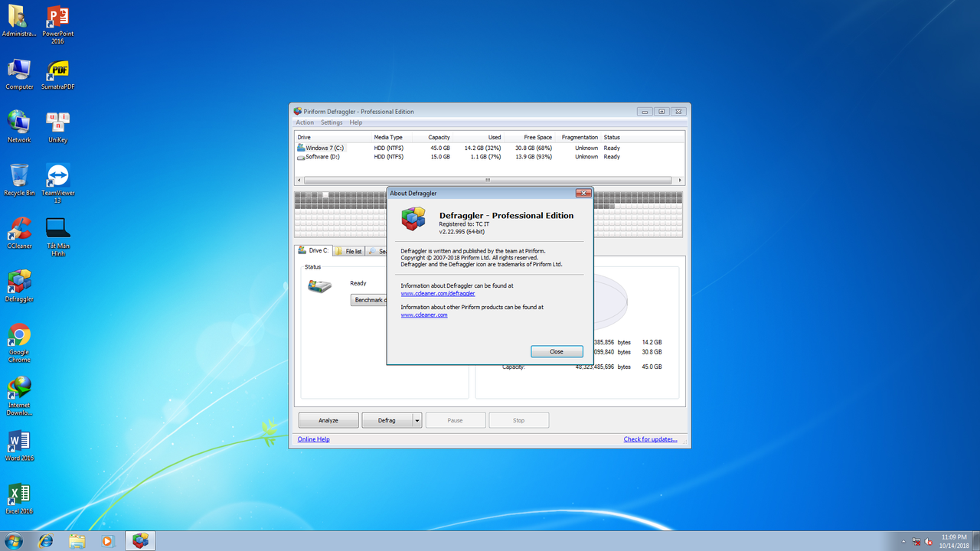Open Windows Media Player from taskbar
The width and height of the screenshot is (980, 551).
[108, 541]
